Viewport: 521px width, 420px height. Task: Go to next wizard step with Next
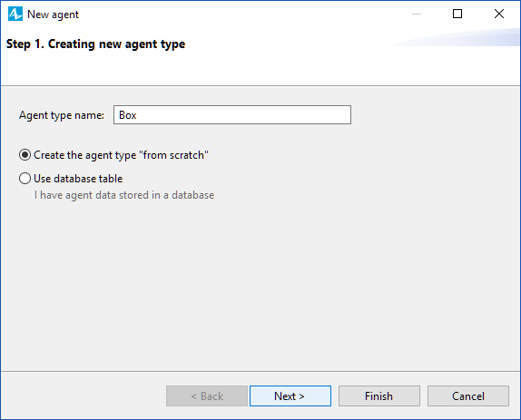(290, 396)
